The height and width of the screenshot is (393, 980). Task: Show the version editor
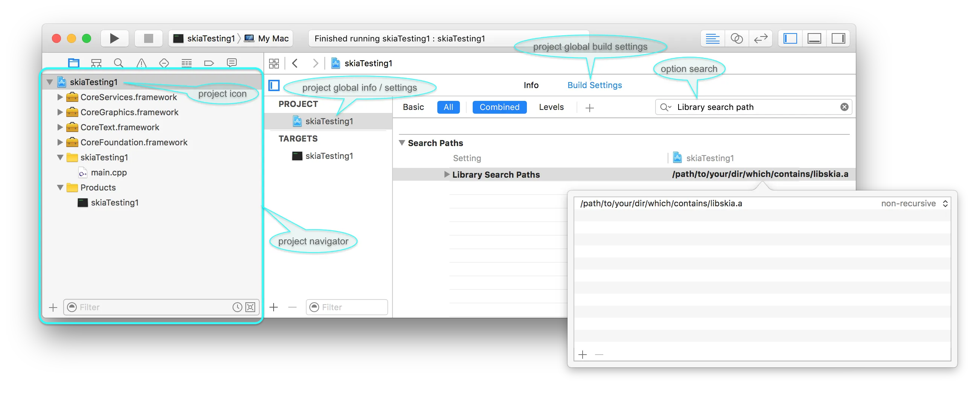[x=761, y=38]
